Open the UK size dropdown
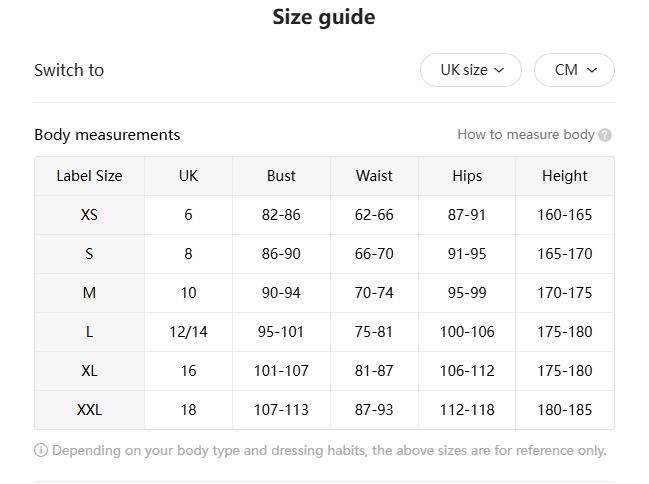Viewport: 649px width, 484px height. tap(471, 70)
